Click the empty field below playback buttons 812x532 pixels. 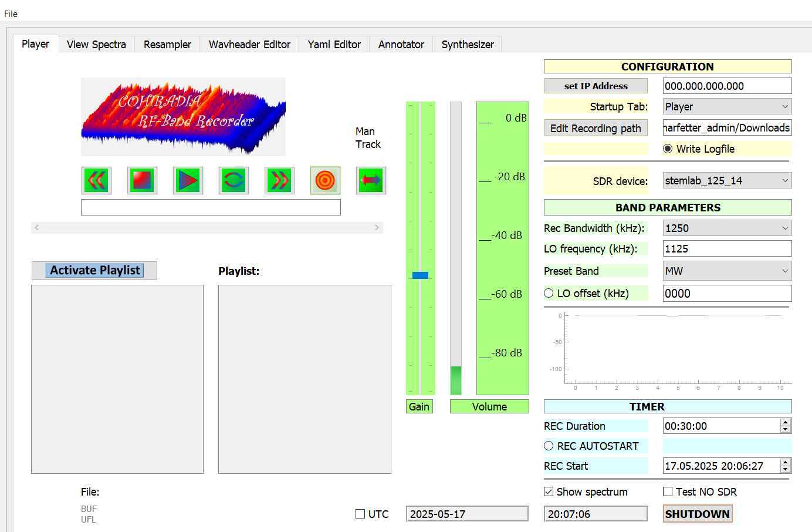211,207
